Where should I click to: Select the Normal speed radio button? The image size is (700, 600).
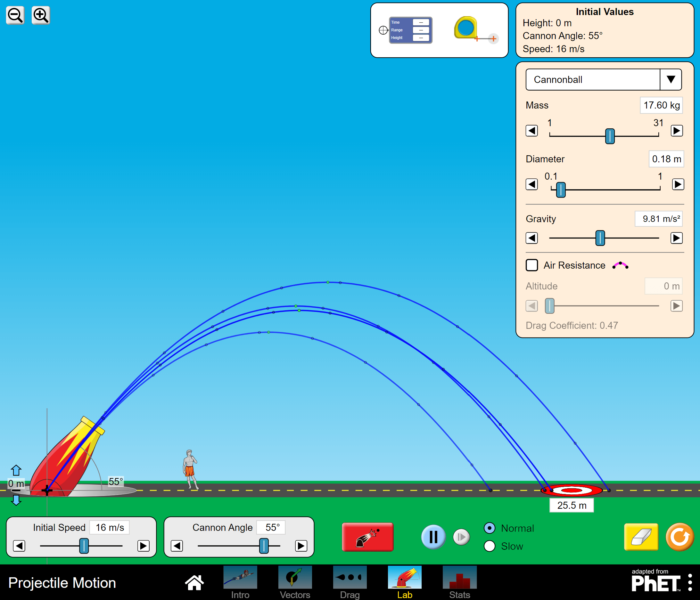490,528
